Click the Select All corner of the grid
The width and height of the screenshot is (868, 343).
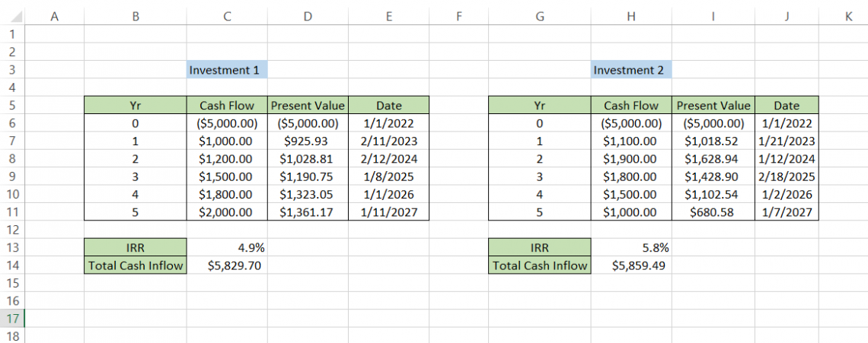(11, 16)
